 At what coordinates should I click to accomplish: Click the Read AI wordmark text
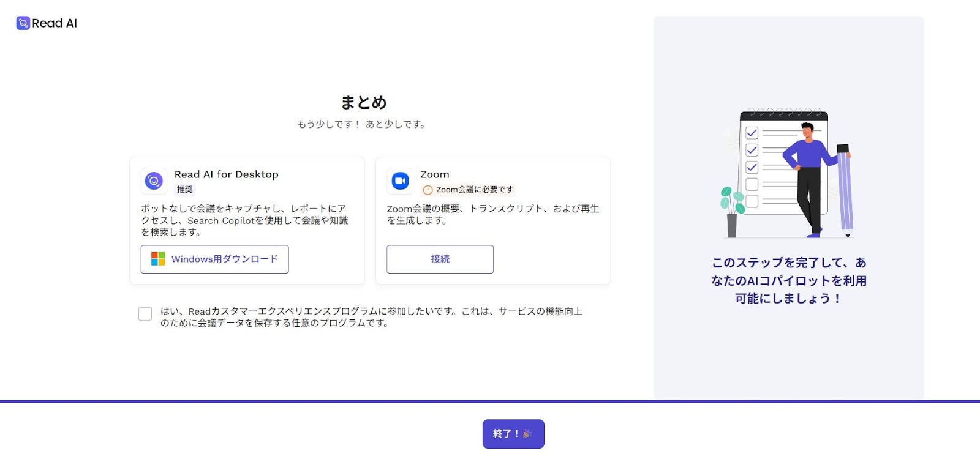click(x=55, y=23)
